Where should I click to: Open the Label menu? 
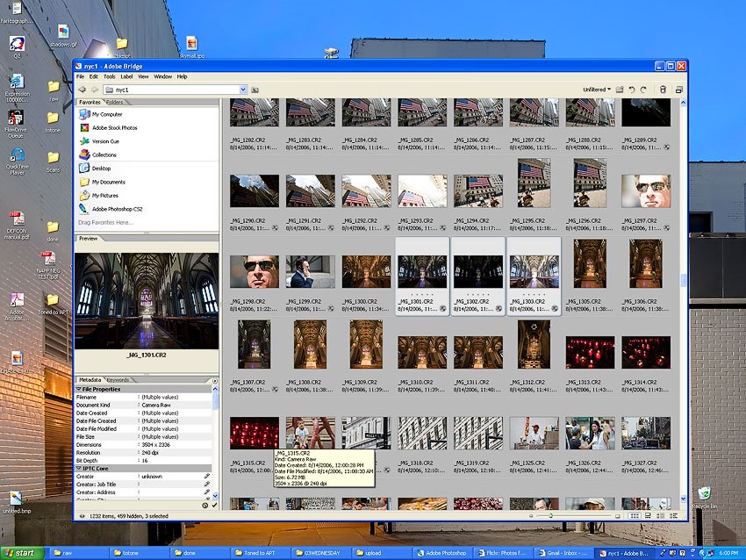point(126,76)
